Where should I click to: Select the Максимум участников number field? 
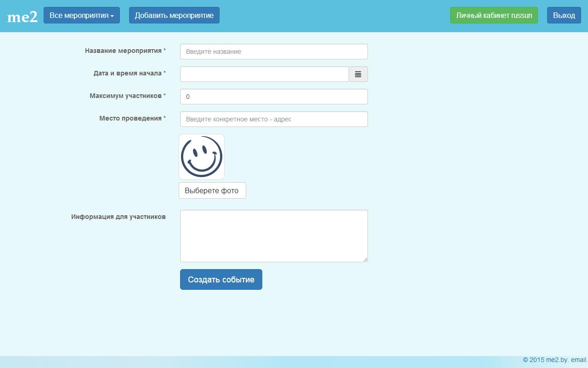274,97
